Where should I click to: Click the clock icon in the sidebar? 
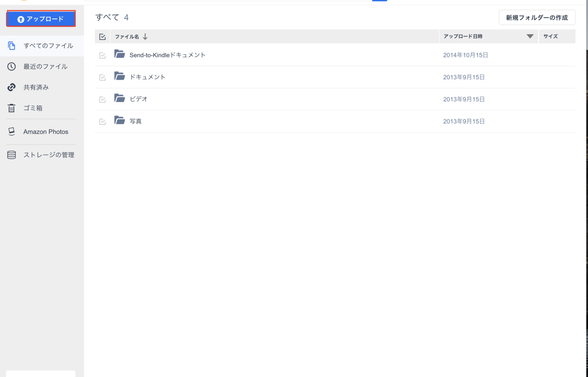click(x=11, y=67)
